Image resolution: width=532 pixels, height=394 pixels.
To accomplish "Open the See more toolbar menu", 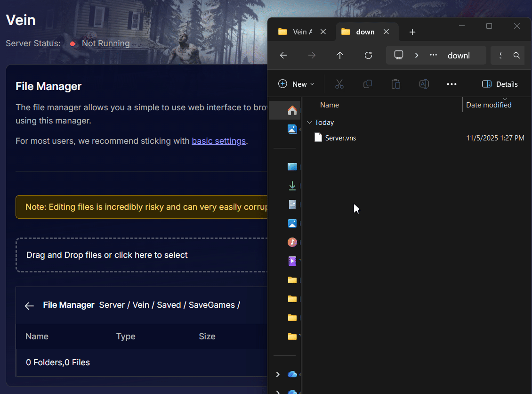I will pos(451,84).
